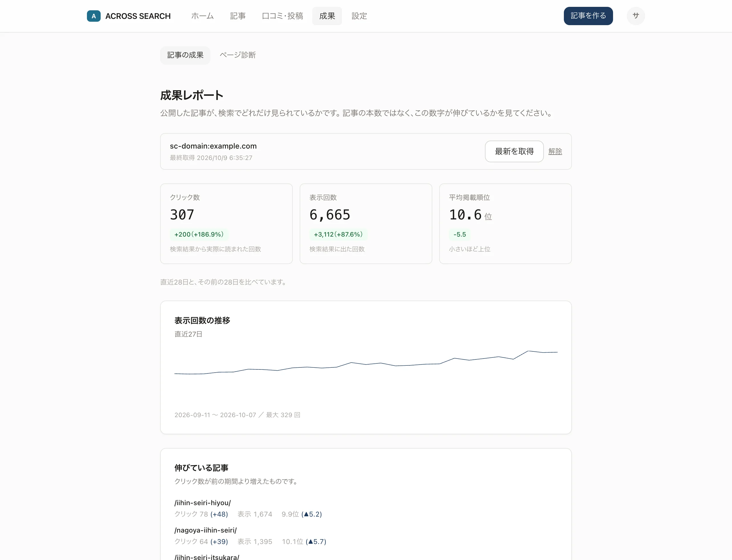Open the 設定 nav item

point(359,16)
